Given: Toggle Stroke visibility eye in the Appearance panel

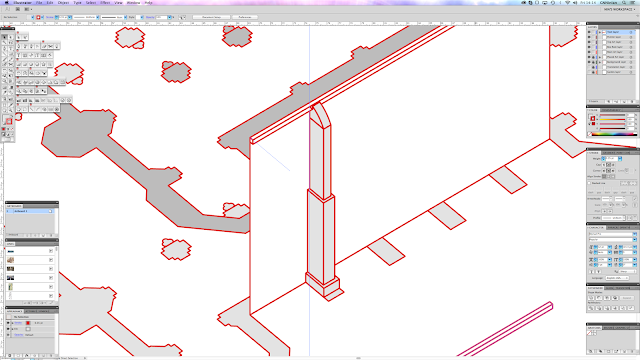Looking at the screenshot, I should click(8, 323).
